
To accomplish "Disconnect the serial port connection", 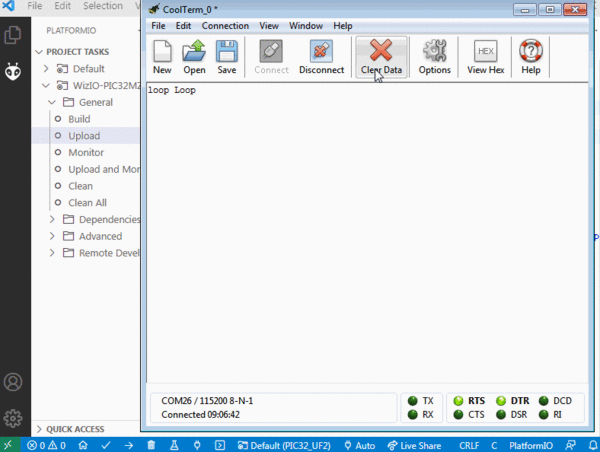I will coord(321,57).
